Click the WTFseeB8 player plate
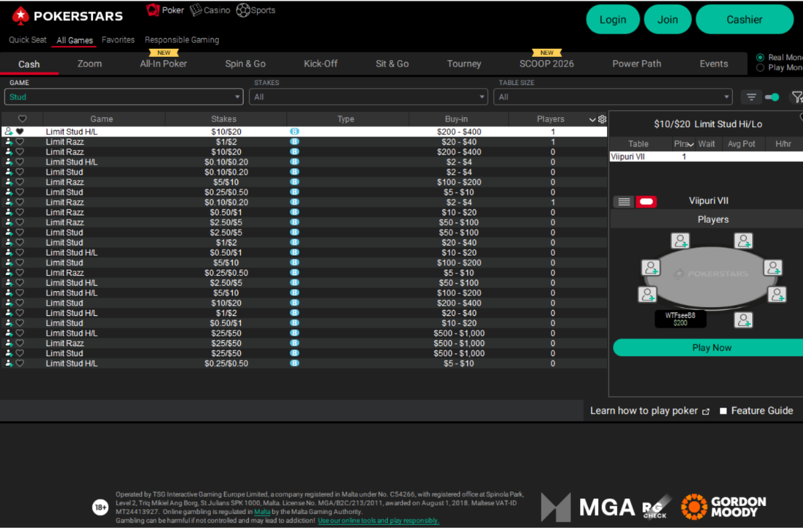The height and width of the screenshot is (532, 803). coord(681,319)
